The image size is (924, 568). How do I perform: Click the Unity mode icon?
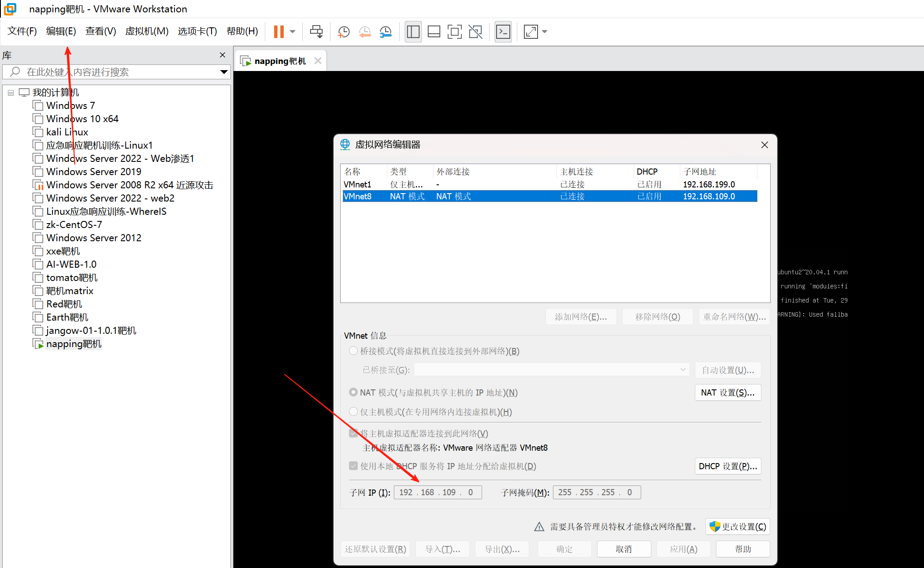click(475, 31)
